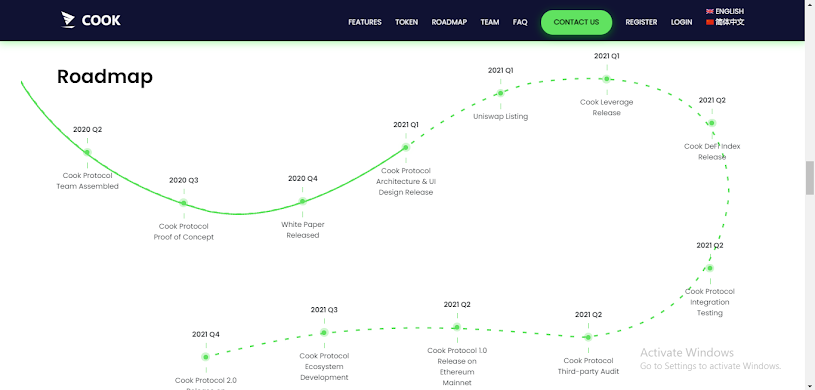This screenshot has height=390, width=815.
Task: Click the Roadmap heading text
Action: click(104, 76)
